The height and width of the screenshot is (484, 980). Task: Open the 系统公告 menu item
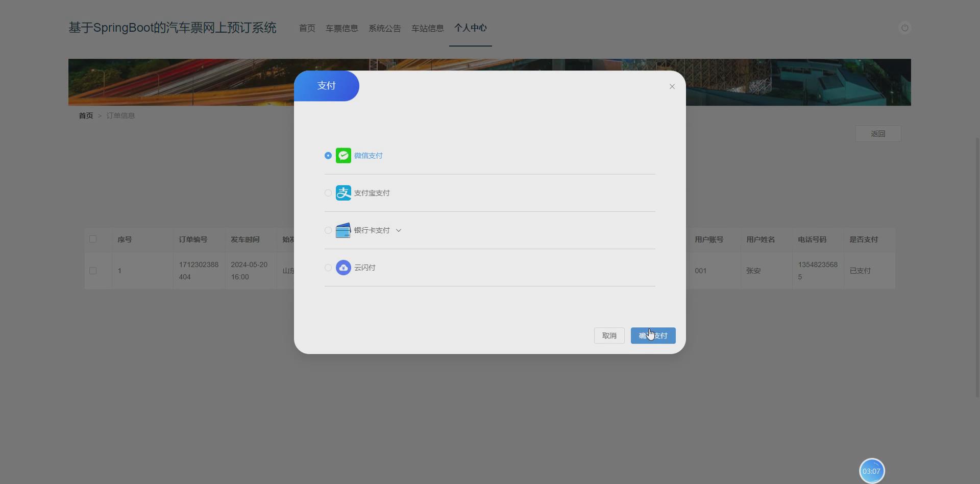click(384, 28)
